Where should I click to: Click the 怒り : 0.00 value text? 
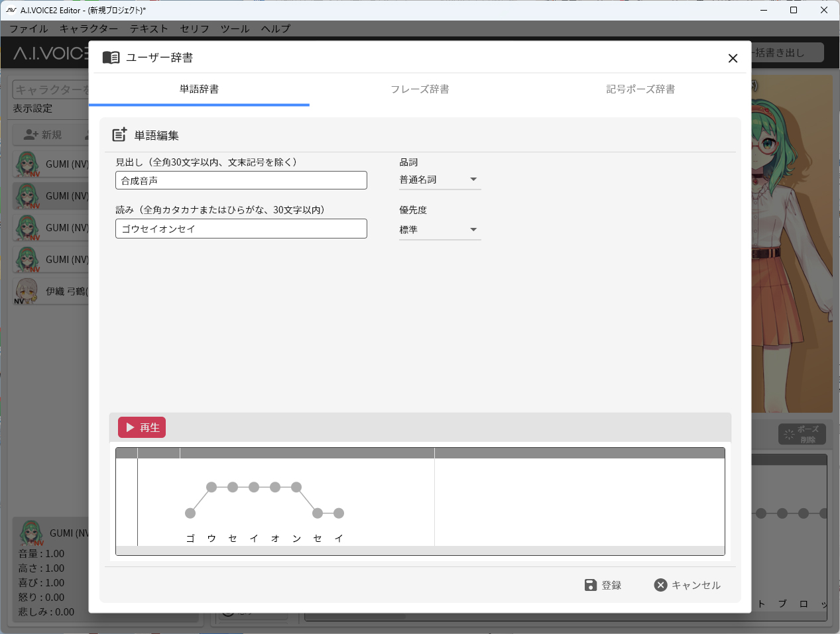(41, 598)
